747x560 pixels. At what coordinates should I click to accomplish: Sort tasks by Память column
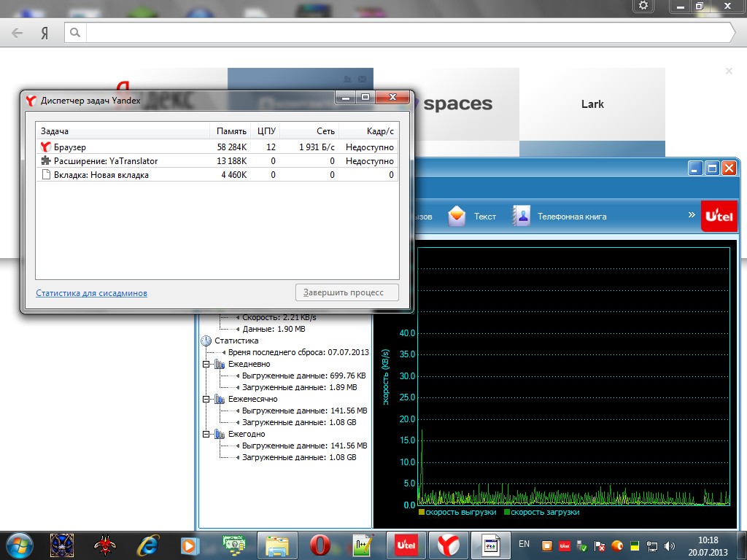tap(231, 131)
